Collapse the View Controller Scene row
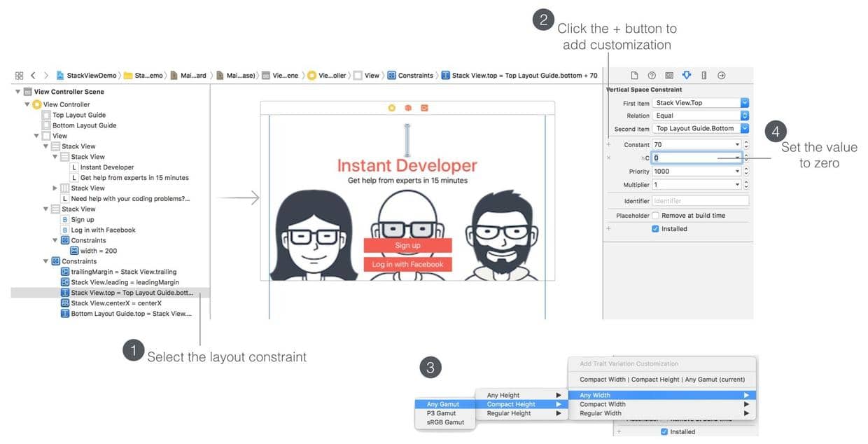The image size is (868, 444). (17, 92)
